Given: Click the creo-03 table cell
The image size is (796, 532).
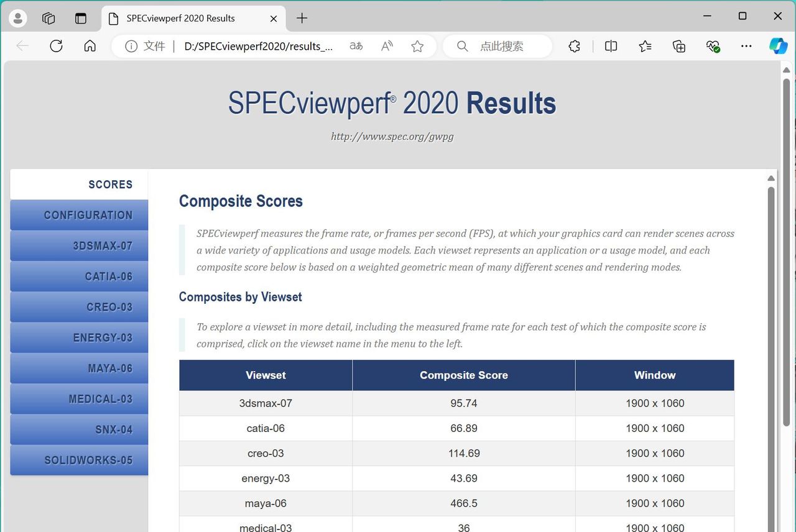Looking at the screenshot, I should [x=266, y=453].
